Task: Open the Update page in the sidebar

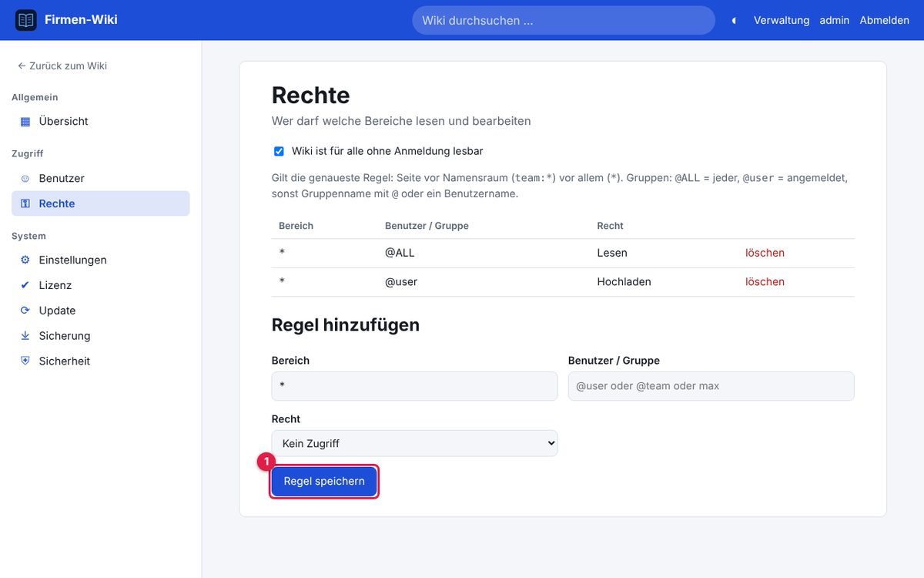Action: (100, 311)
